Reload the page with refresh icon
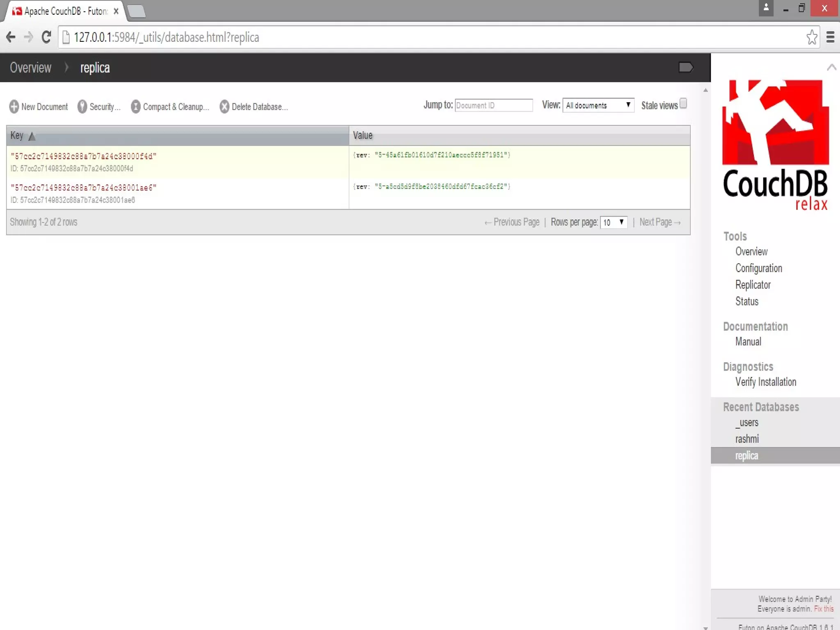This screenshot has height=630, width=840. click(x=46, y=37)
